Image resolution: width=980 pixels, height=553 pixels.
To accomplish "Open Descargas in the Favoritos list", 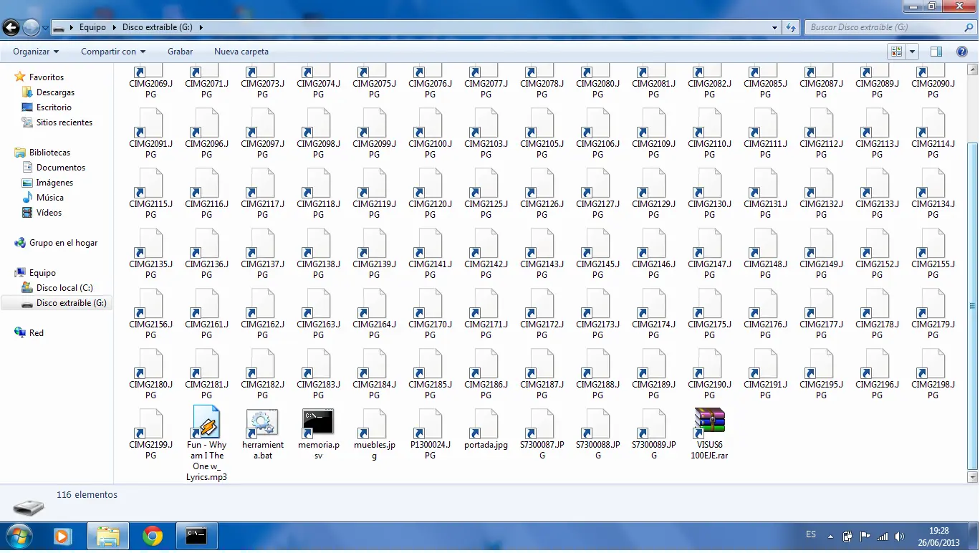I will pyautogui.click(x=55, y=92).
